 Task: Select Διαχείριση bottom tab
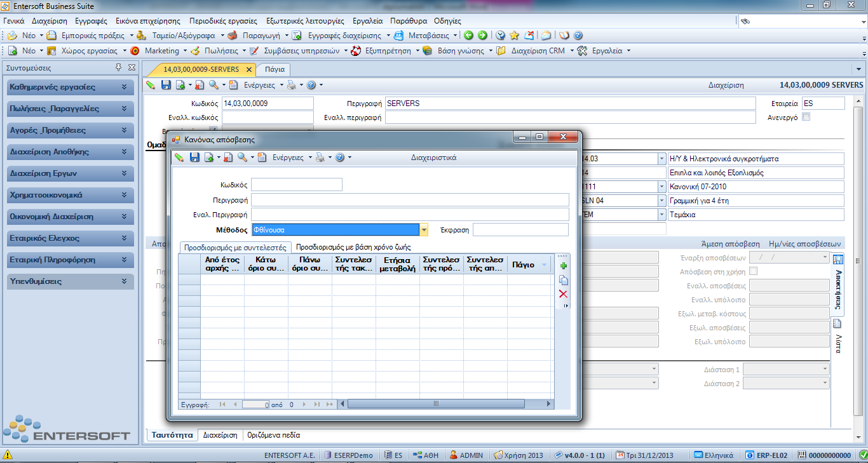[220, 435]
